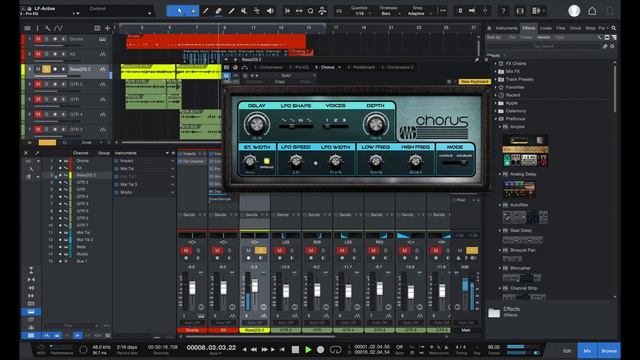This screenshot has height=360, width=640.
Task: Select the Bend tool in the toolbar
Action: coord(257,11)
